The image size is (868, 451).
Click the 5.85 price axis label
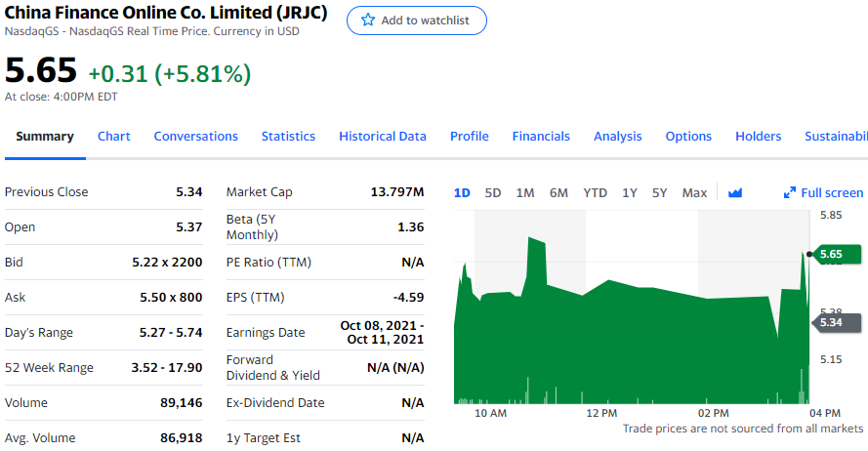click(831, 216)
